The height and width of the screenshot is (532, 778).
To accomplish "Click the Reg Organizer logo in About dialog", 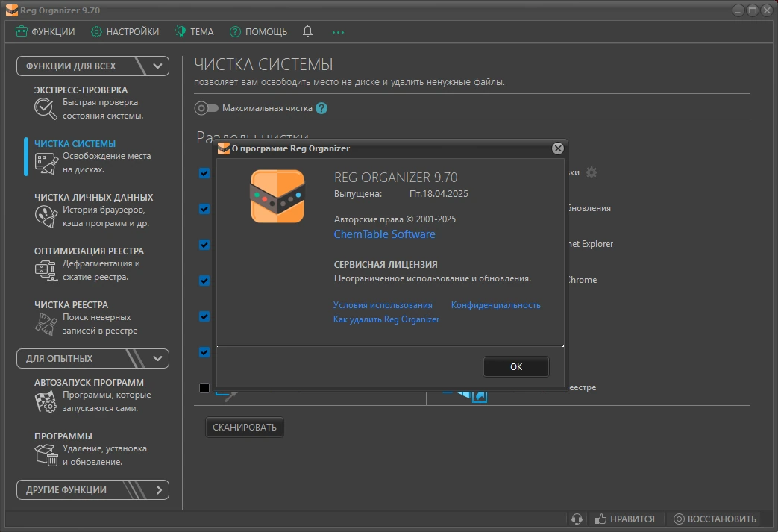I will 277,196.
